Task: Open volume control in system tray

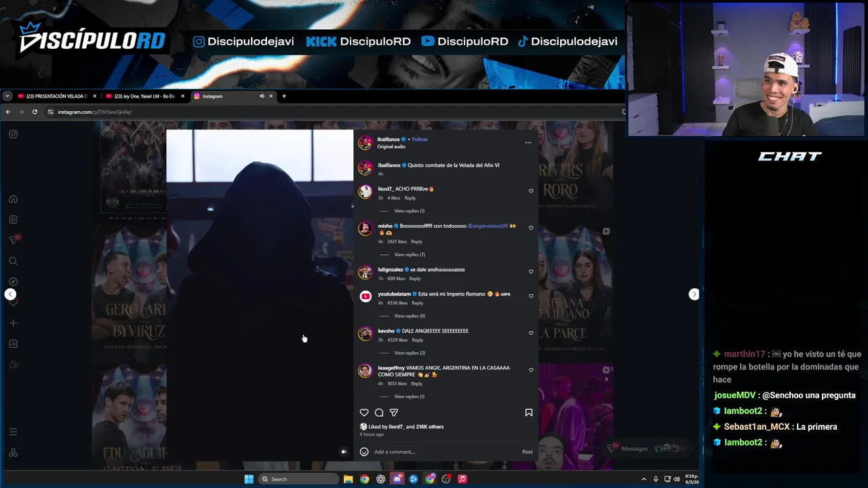Action: tap(676, 479)
